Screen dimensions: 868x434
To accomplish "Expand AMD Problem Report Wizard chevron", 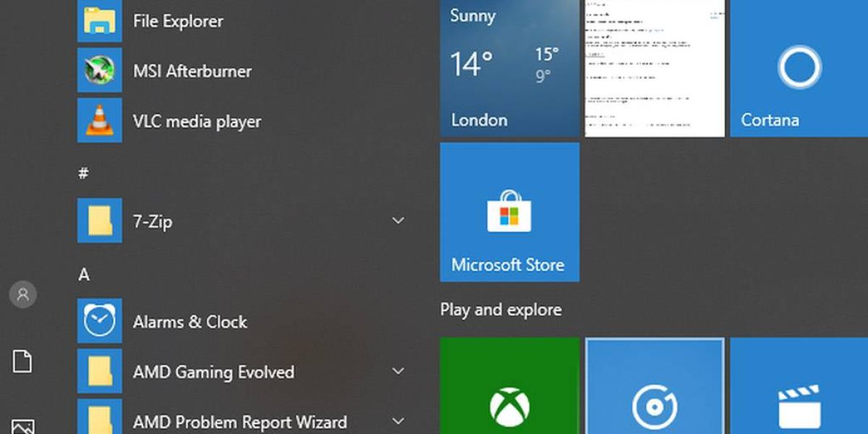I will 398,421.
